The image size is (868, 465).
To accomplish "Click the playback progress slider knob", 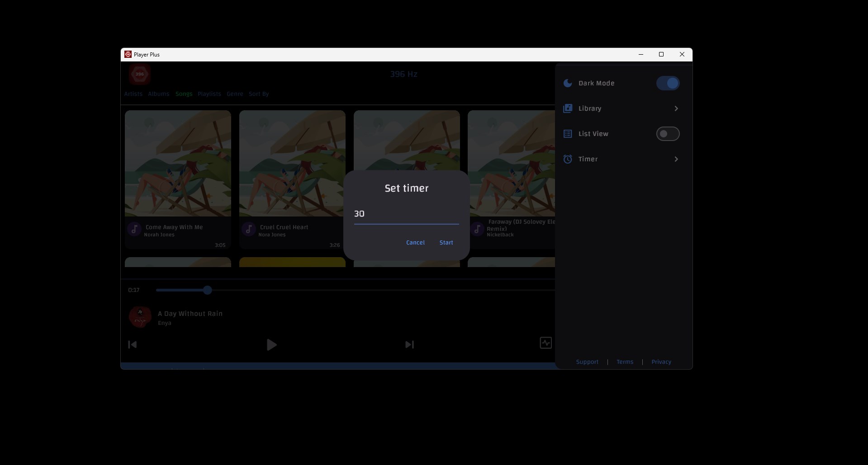I will click(208, 290).
